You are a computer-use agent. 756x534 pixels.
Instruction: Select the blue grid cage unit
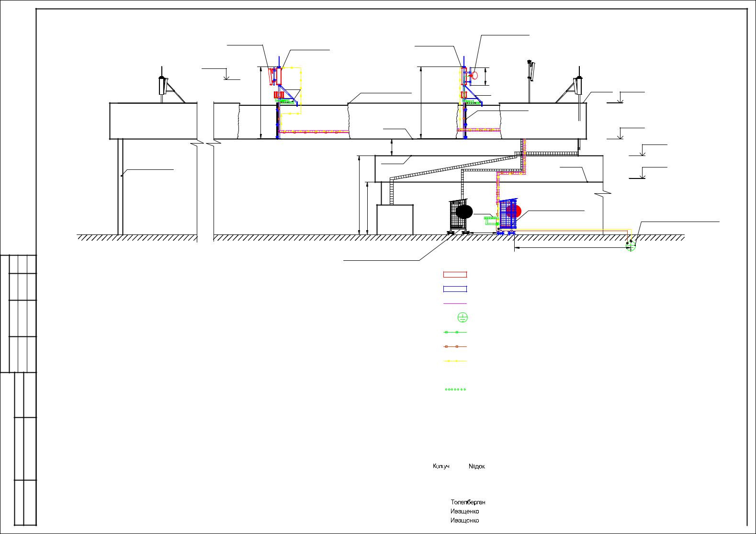click(x=508, y=216)
